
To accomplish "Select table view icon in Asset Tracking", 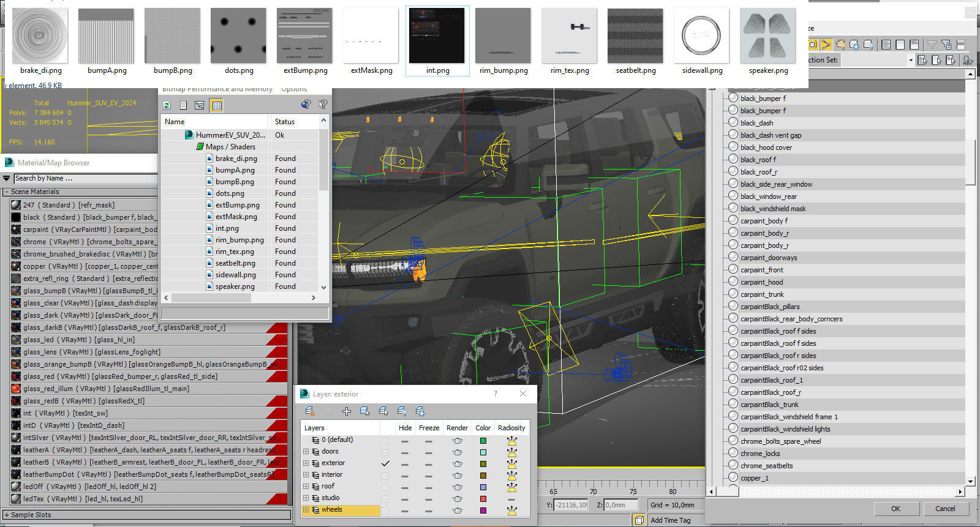I will coord(216,105).
